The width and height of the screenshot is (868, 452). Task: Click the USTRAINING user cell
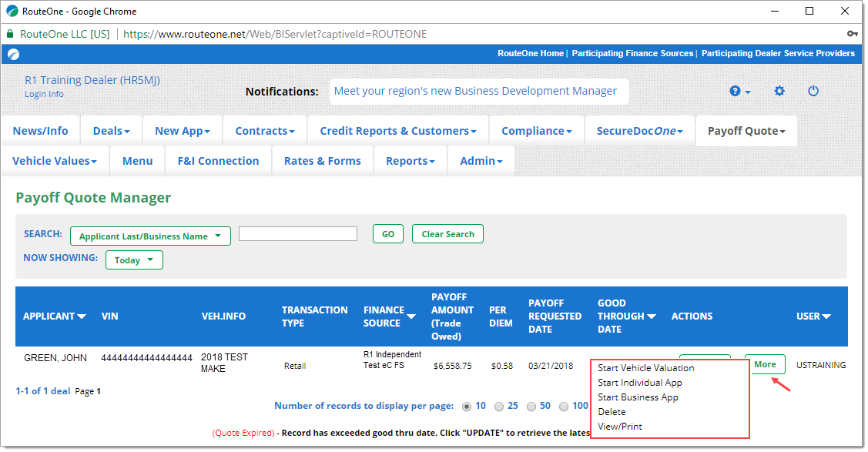821,365
